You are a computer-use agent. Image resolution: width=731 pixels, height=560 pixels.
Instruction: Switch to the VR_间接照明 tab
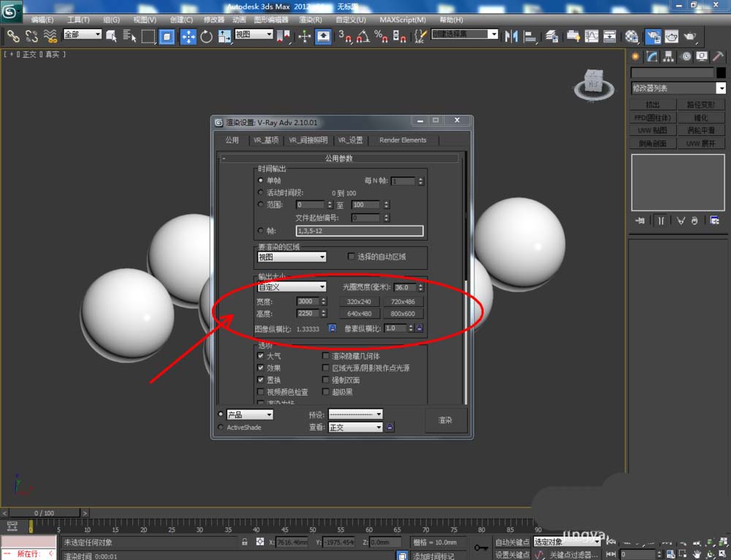point(308,140)
